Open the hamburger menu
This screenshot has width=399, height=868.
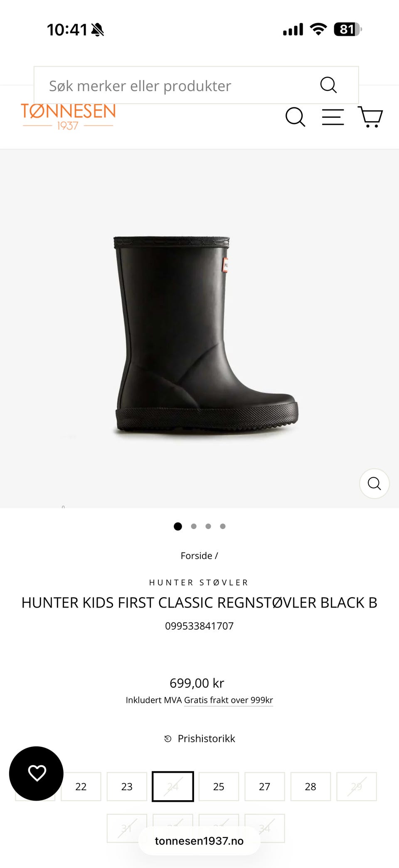333,117
